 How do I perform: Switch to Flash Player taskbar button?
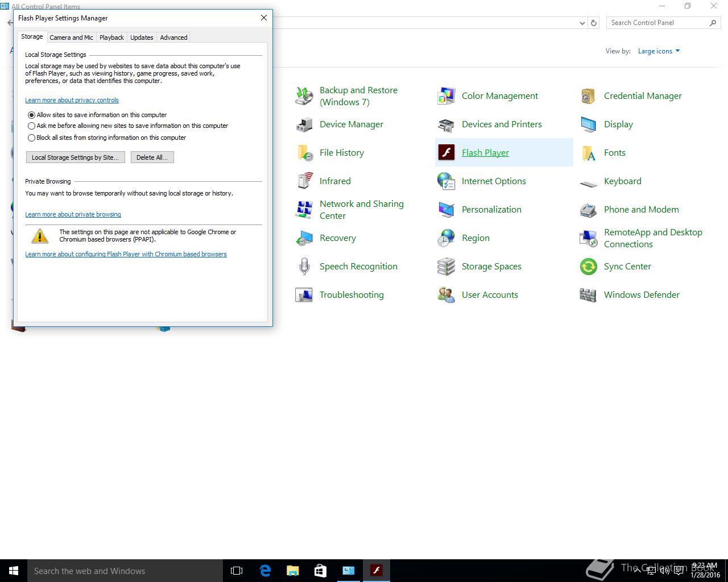pos(376,571)
